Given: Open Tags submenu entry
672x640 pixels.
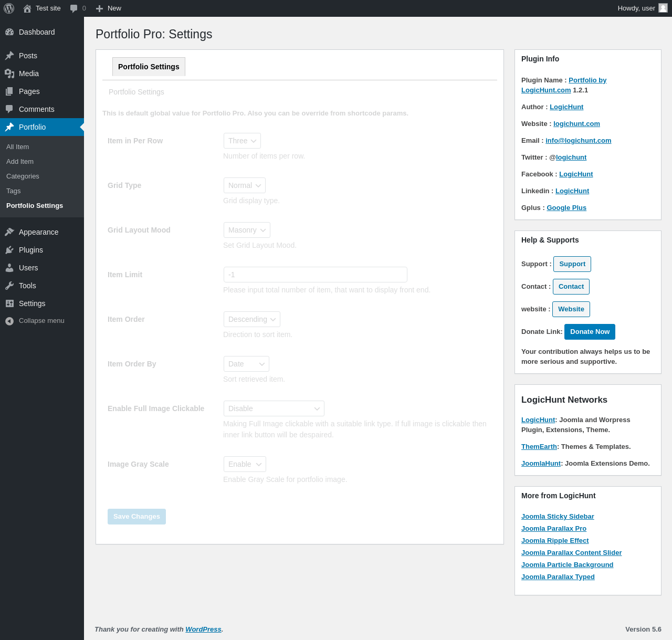Looking at the screenshot, I should [14, 191].
